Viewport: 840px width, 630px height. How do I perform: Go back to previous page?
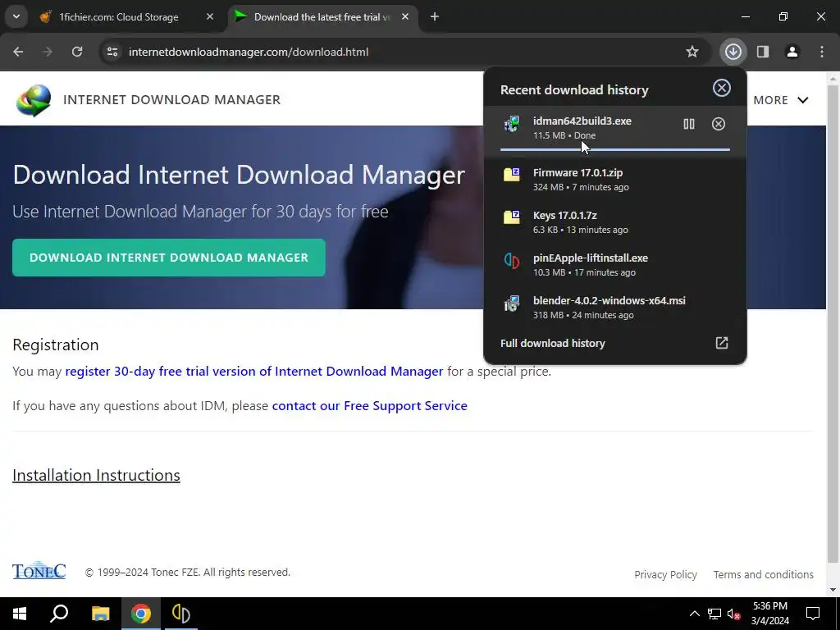(18, 52)
